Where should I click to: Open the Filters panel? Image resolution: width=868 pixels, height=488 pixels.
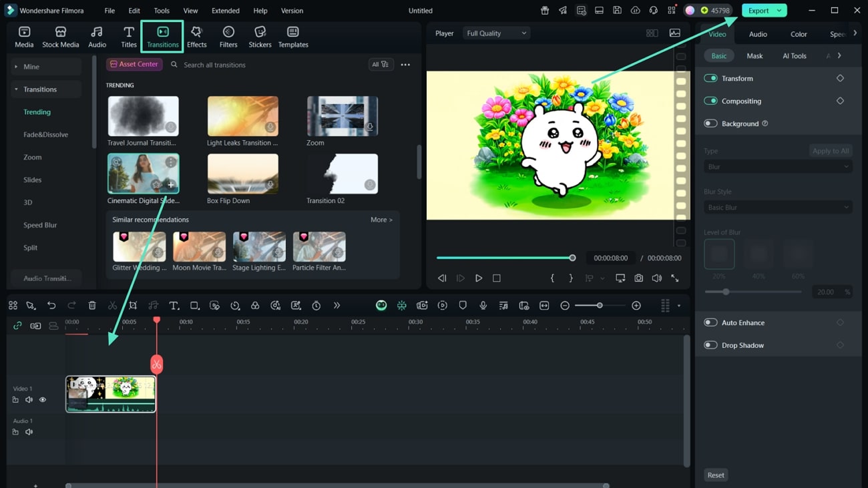(228, 37)
